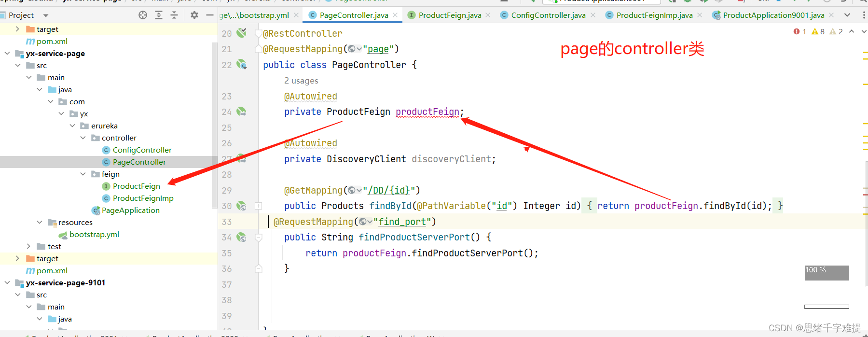The width and height of the screenshot is (868, 337).
Task: Switch to the ProductApplication9001.java tab
Action: pos(773,15)
